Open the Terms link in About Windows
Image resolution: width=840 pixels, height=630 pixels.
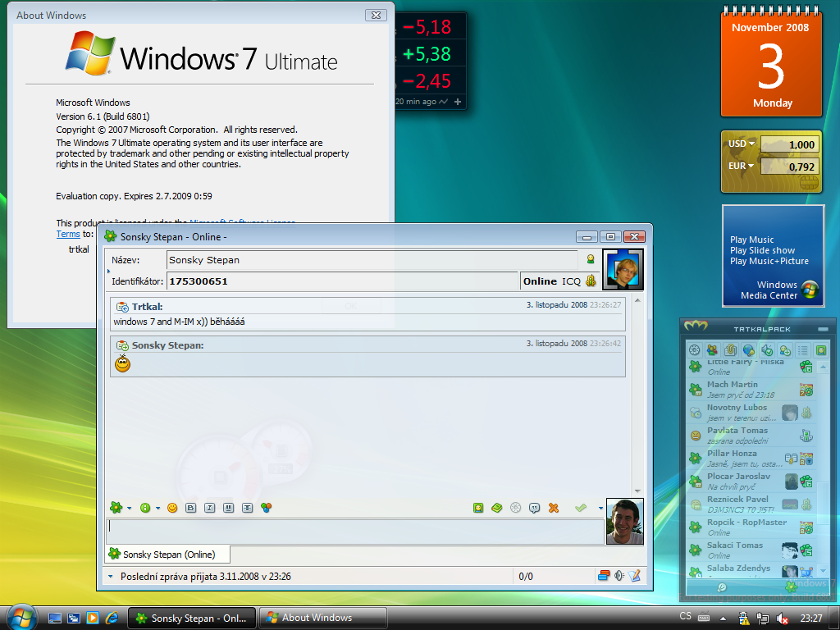pos(68,234)
